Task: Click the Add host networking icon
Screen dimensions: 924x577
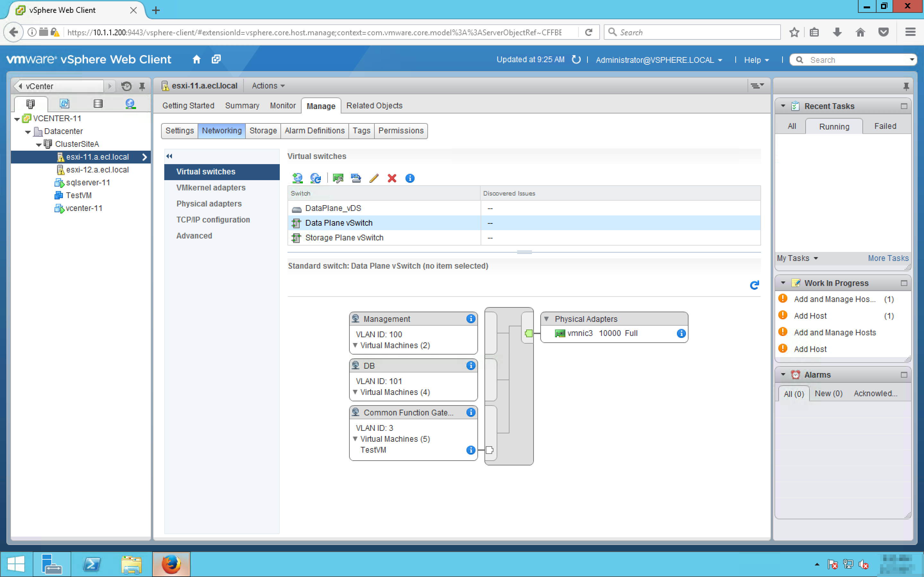Action: (x=297, y=178)
